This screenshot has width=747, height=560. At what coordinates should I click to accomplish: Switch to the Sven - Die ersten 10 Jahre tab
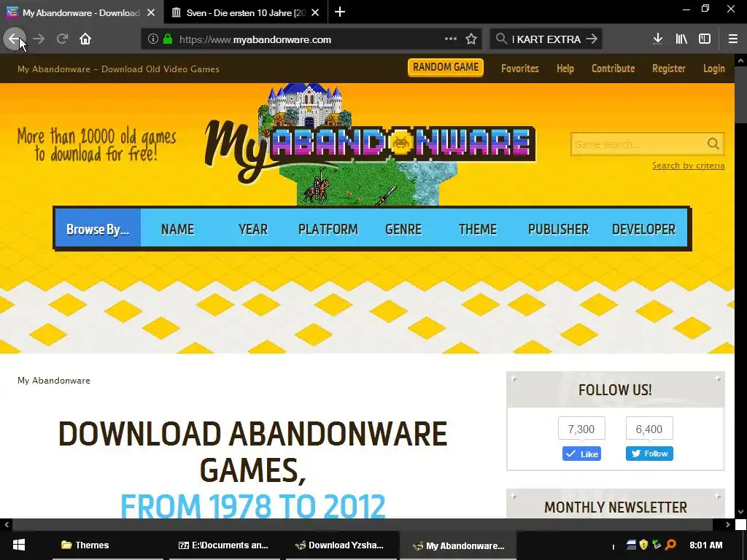pos(246,12)
